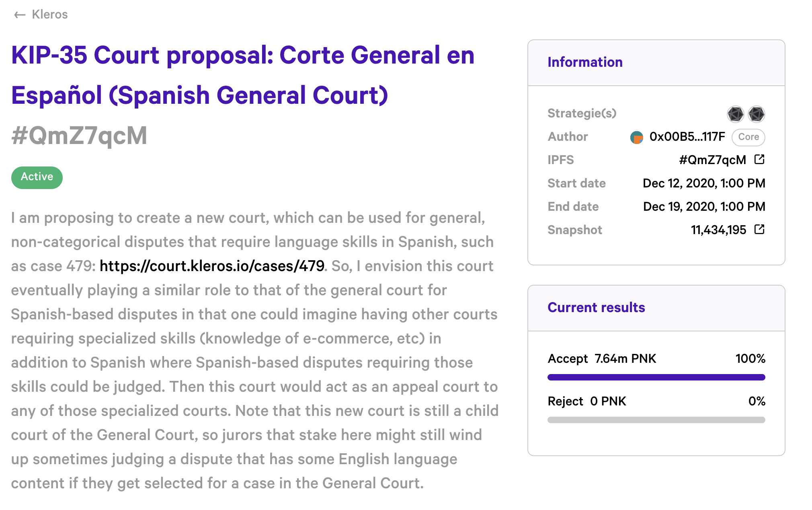Open the Snapshot block external link icon
812x510 pixels.
[759, 230]
